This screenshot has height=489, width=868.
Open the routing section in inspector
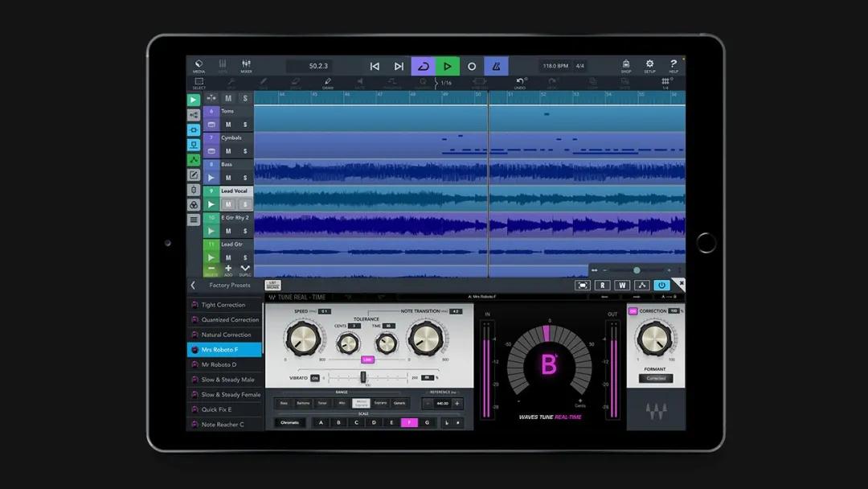tap(194, 115)
